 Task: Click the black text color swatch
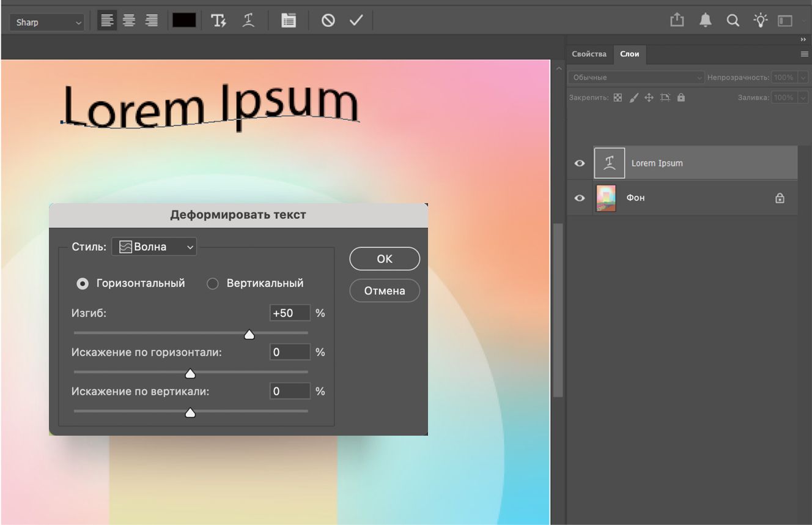(184, 21)
